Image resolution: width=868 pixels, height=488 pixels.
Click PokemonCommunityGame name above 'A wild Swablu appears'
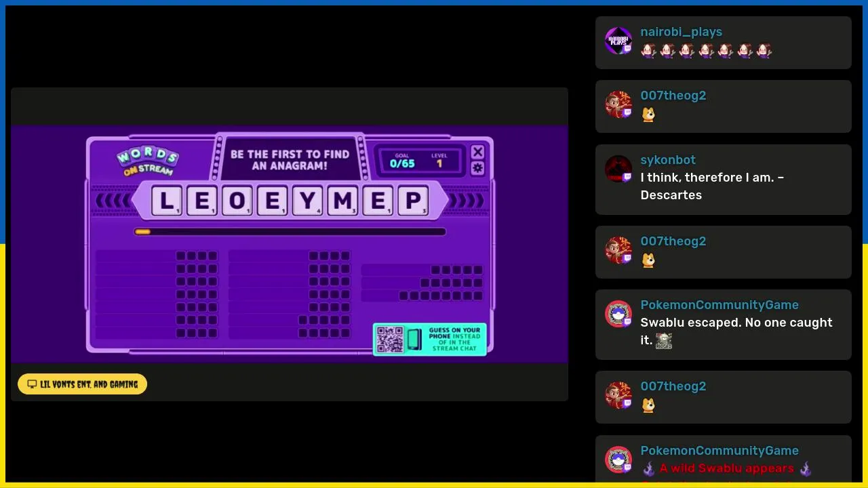pos(719,451)
